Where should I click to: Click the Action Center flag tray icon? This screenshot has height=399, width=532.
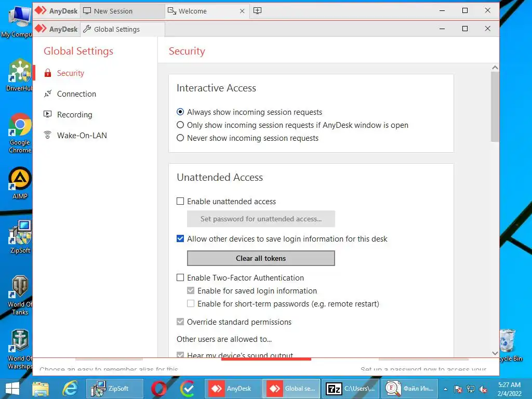(x=458, y=389)
